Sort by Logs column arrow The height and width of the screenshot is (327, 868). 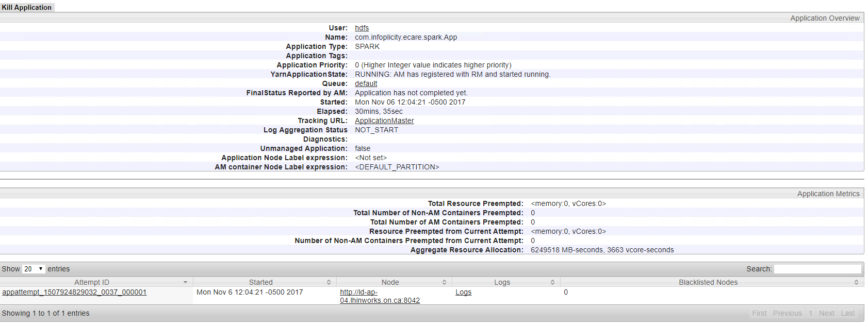[552, 282]
